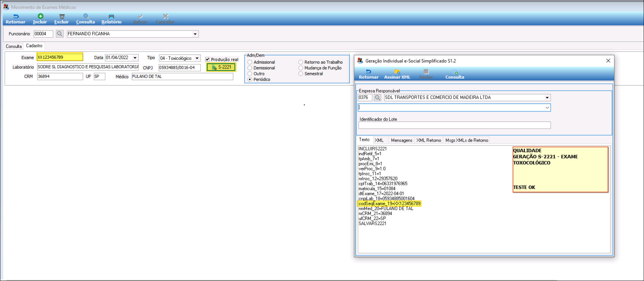The width and height of the screenshot is (644, 281).
Task: Click CNPJ field
Action: pos(179,68)
